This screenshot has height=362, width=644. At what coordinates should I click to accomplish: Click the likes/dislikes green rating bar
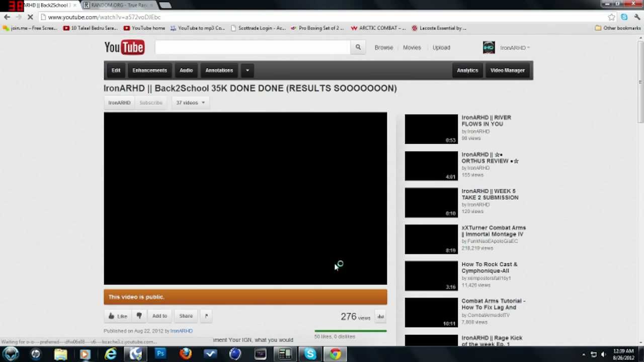[351, 331]
